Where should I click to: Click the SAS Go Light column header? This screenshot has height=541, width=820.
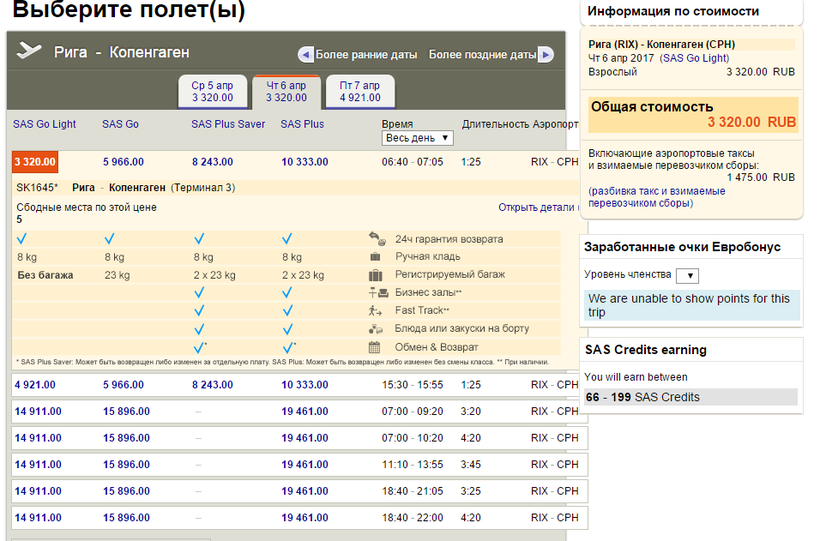coord(44,124)
